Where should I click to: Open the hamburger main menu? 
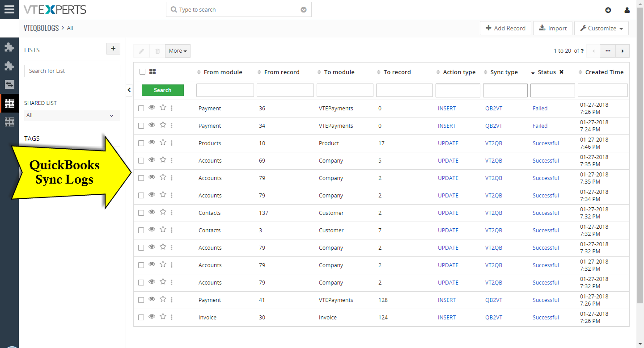9,9
